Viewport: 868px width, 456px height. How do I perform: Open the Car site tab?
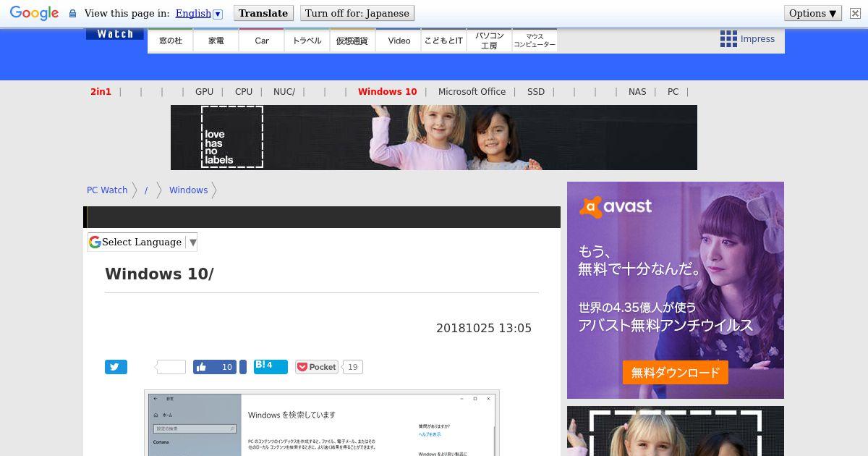pyautogui.click(x=262, y=41)
